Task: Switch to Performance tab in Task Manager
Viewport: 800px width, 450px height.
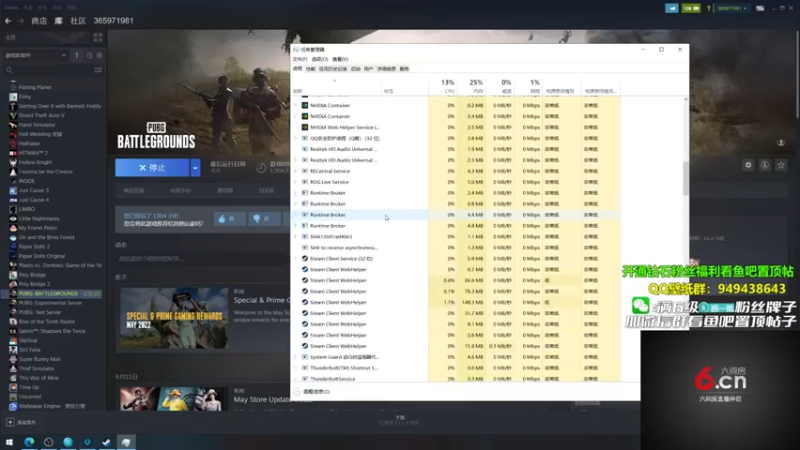Action: (310, 69)
